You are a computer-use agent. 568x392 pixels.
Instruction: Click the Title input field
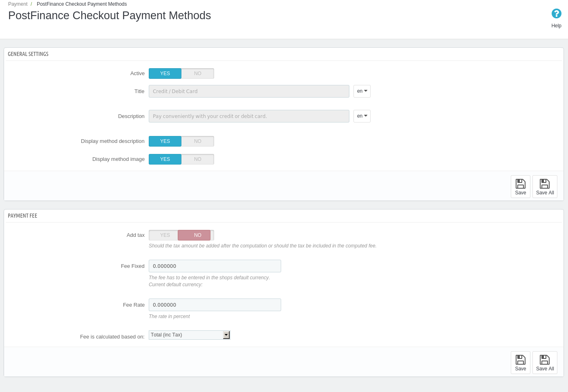click(x=249, y=91)
